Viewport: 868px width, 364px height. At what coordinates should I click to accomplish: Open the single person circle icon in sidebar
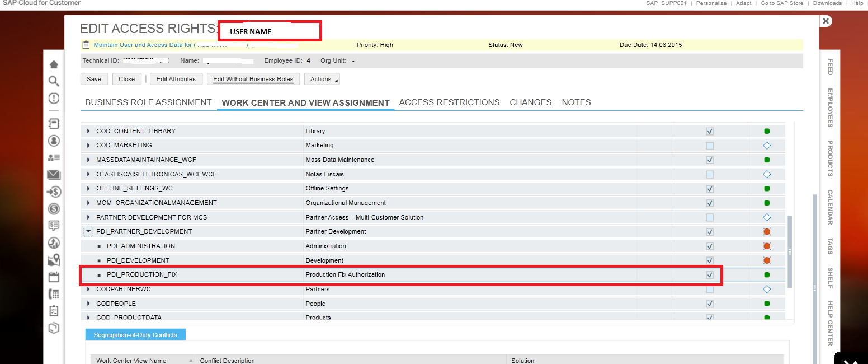coord(54,141)
